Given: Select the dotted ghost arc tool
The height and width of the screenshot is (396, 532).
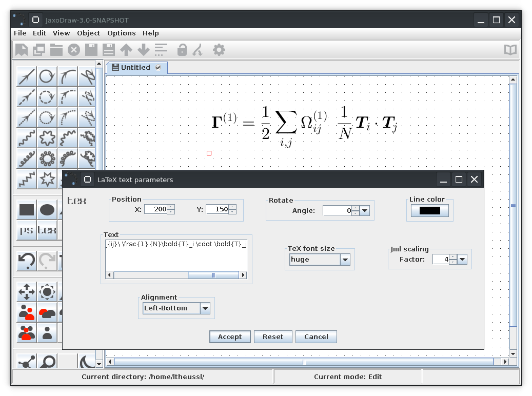Looking at the screenshot, I should click(68, 117).
